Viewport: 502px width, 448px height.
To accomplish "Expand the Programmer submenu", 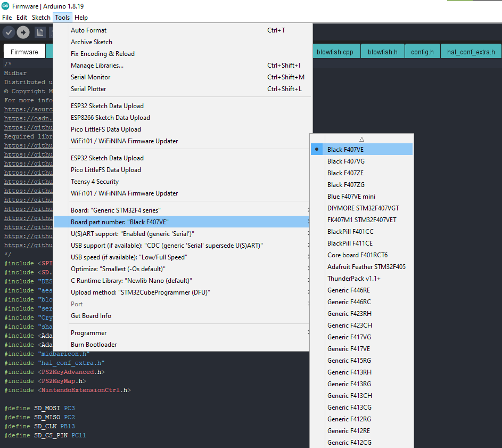I will tap(182, 332).
